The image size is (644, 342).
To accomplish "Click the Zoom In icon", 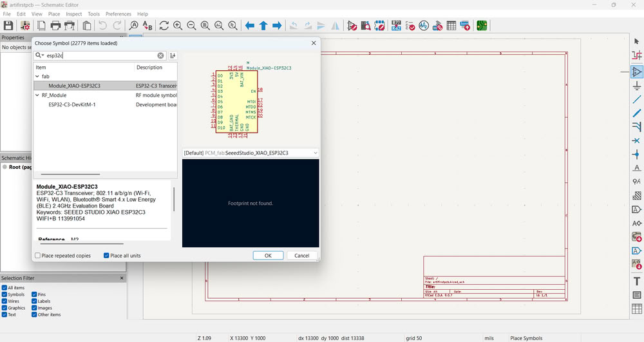I will pyautogui.click(x=178, y=26).
